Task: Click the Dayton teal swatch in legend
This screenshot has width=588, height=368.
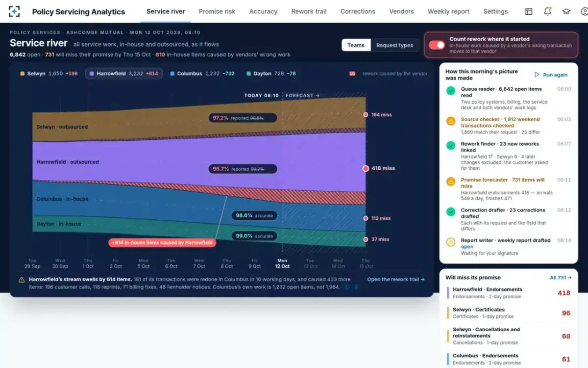Action: point(249,74)
